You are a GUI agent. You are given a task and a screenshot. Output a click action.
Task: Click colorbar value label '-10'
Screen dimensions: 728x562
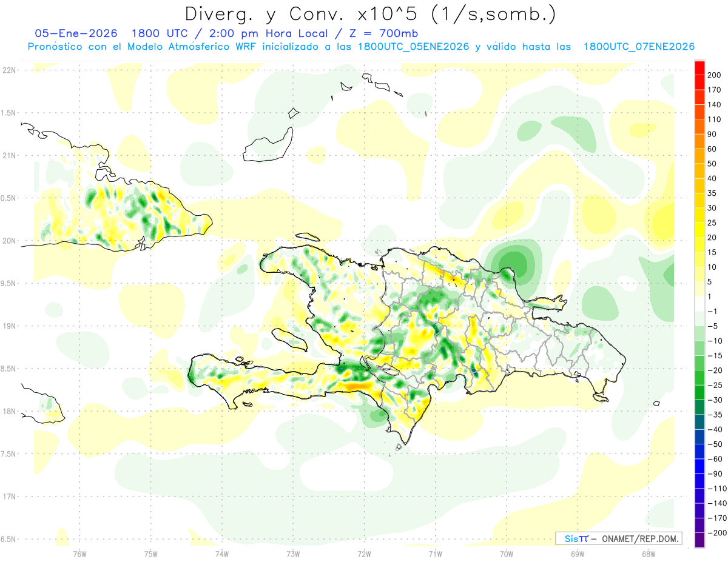tap(715, 341)
